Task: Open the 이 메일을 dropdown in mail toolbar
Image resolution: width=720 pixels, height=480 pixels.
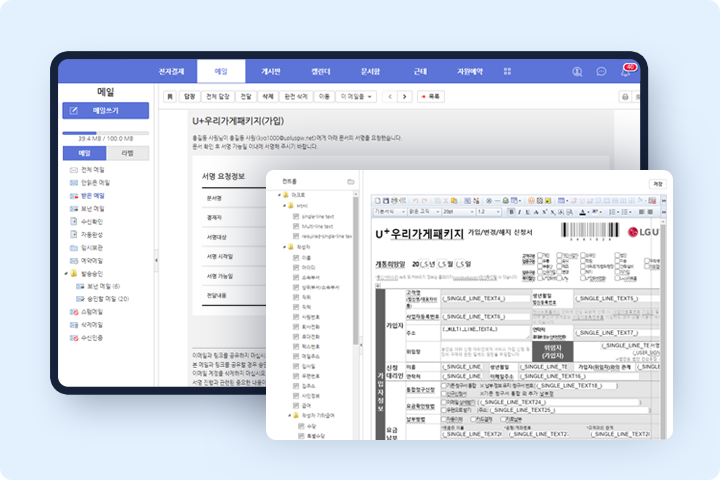Action: tap(356, 96)
